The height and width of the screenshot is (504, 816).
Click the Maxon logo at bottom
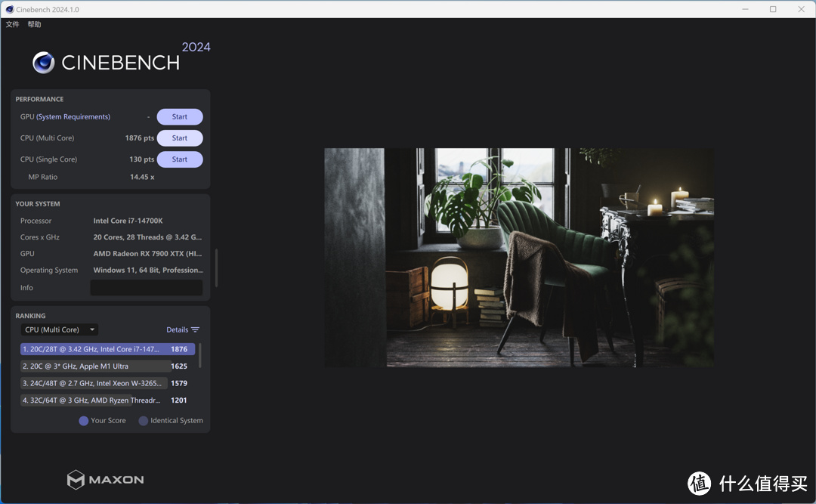[x=106, y=480]
